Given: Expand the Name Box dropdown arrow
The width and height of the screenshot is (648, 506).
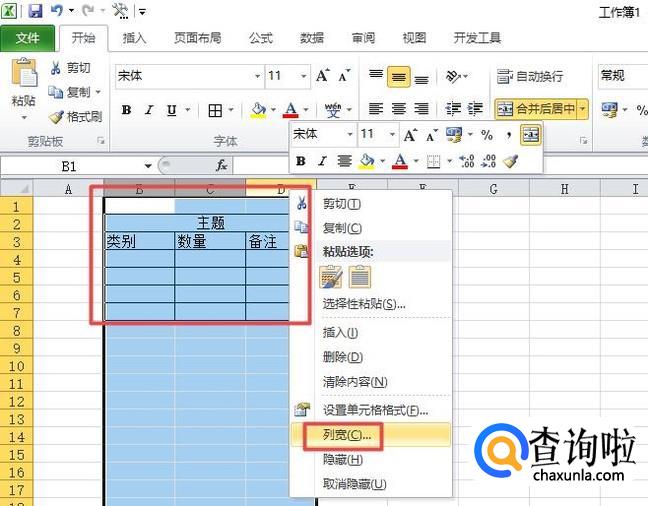Looking at the screenshot, I should pyautogui.click(x=148, y=165).
